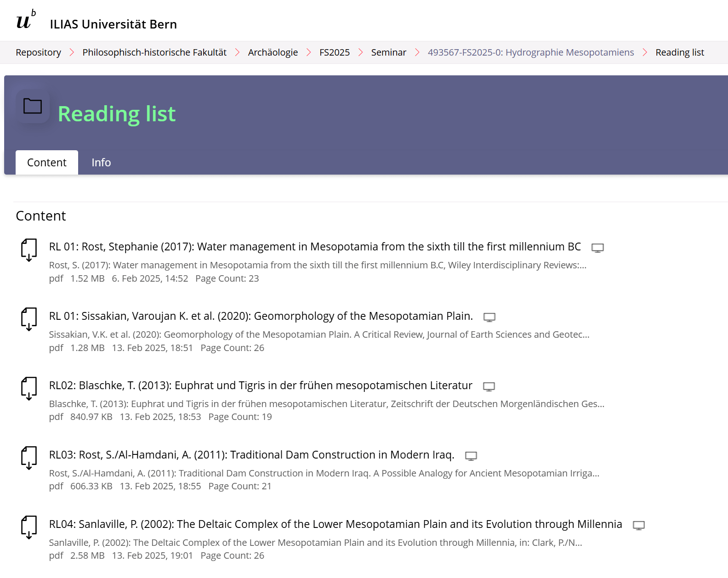Open preview monitor icon for Rost/Al-Hamdani entry

tap(471, 456)
